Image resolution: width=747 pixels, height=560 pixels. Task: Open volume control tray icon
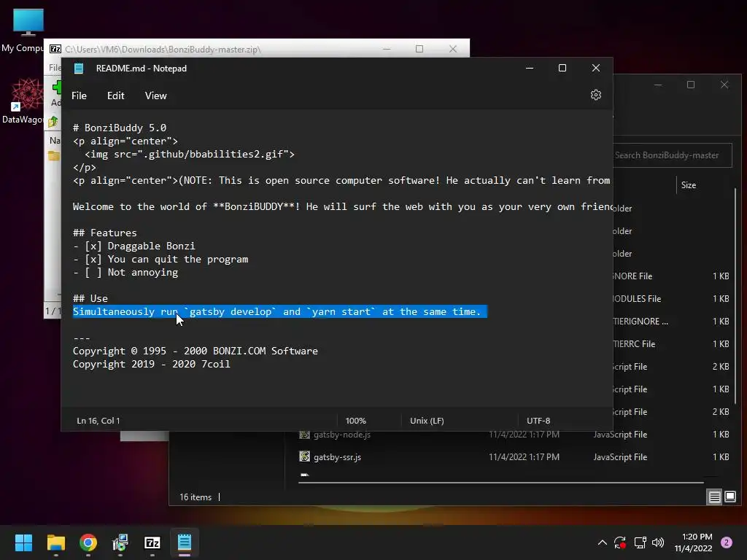tap(658, 542)
